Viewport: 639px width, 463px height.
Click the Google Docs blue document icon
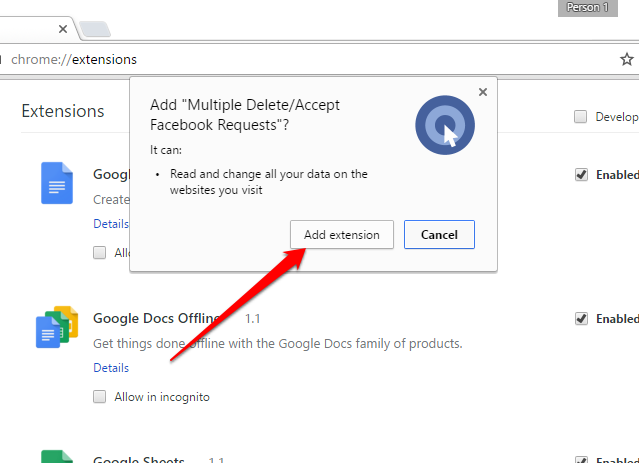[57, 183]
